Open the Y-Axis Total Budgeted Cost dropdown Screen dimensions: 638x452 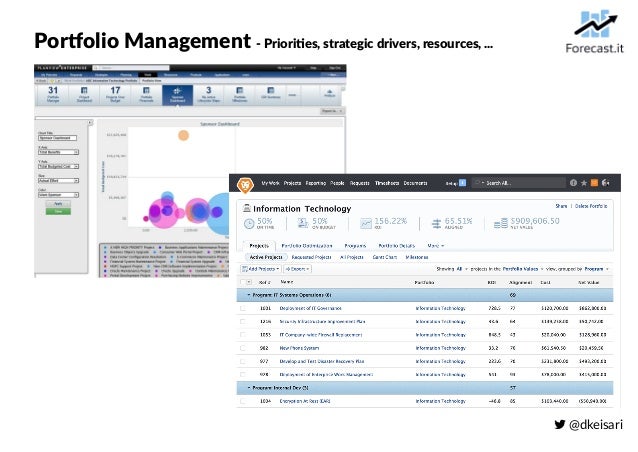(x=58, y=166)
